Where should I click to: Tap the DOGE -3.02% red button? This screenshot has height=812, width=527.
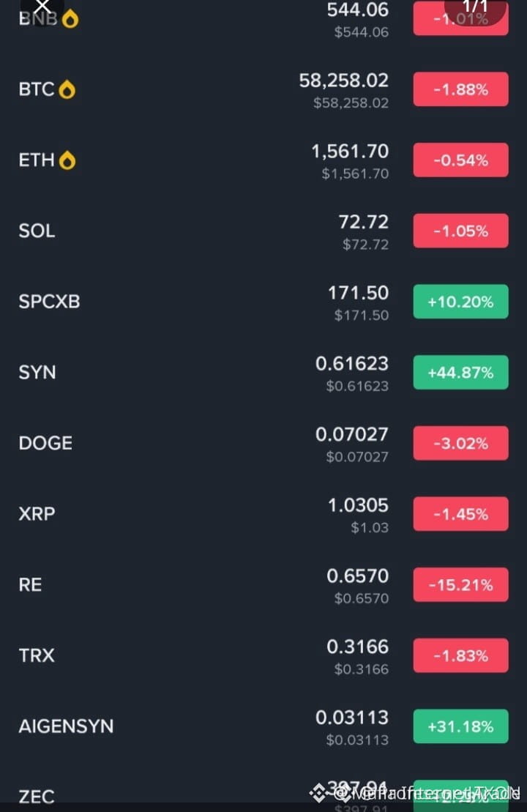tap(460, 443)
